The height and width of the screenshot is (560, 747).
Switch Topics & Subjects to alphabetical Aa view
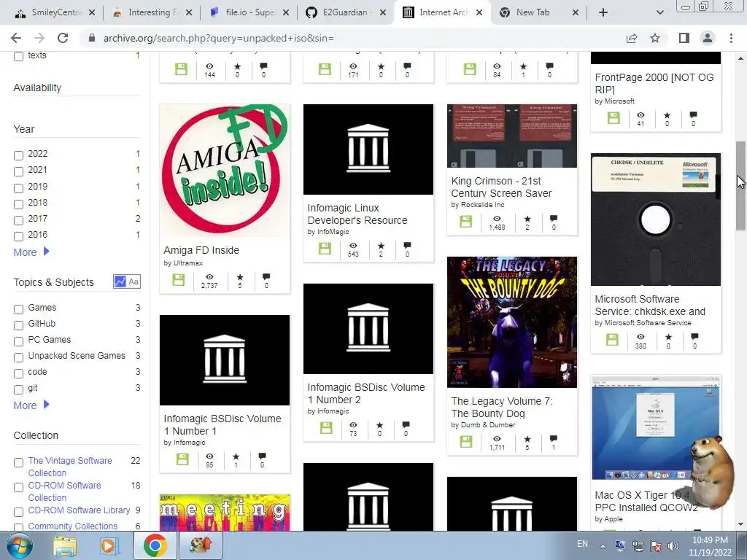pos(134,281)
